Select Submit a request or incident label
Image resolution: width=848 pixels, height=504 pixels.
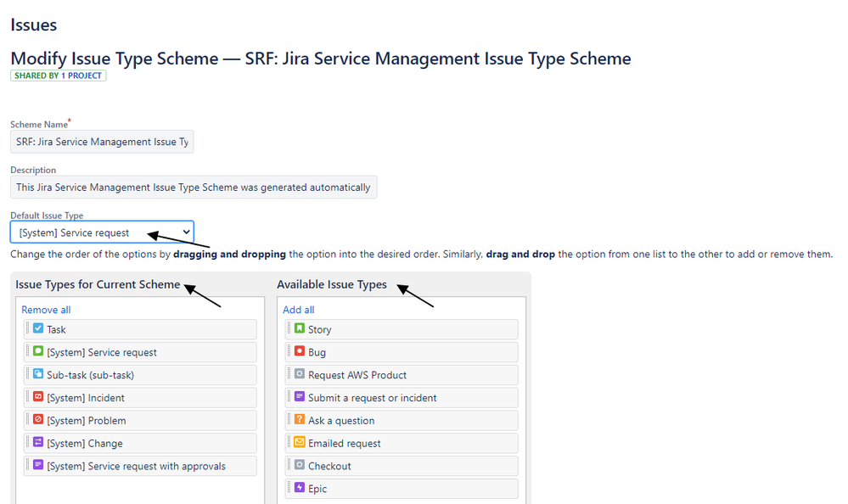pyautogui.click(x=373, y=398)
